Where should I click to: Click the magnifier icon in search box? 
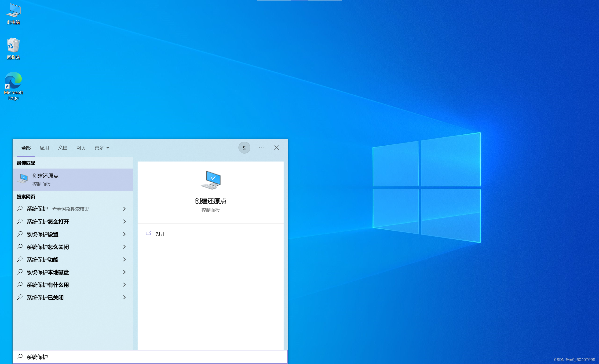[20, 357]
